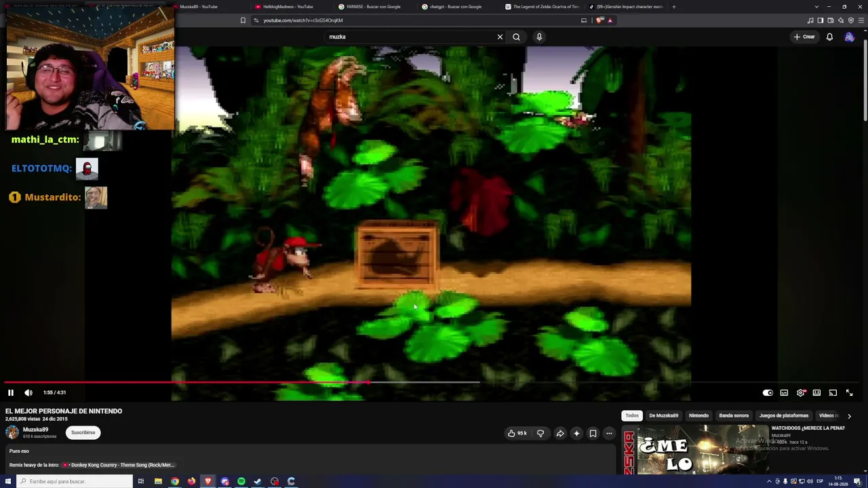Toggle the autoplay switch in the player
The image size is (868, 488).
click(x=768, y=392)
